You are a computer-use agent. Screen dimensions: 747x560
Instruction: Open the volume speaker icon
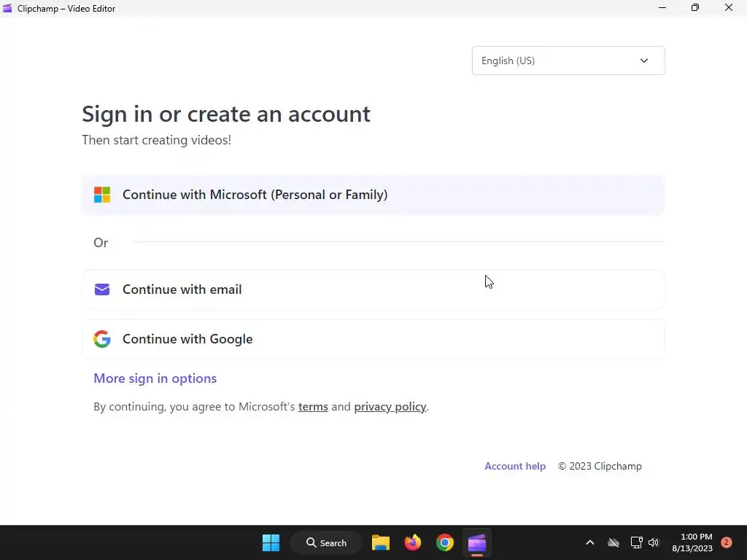pyautogui.click(x=654, y=542)
